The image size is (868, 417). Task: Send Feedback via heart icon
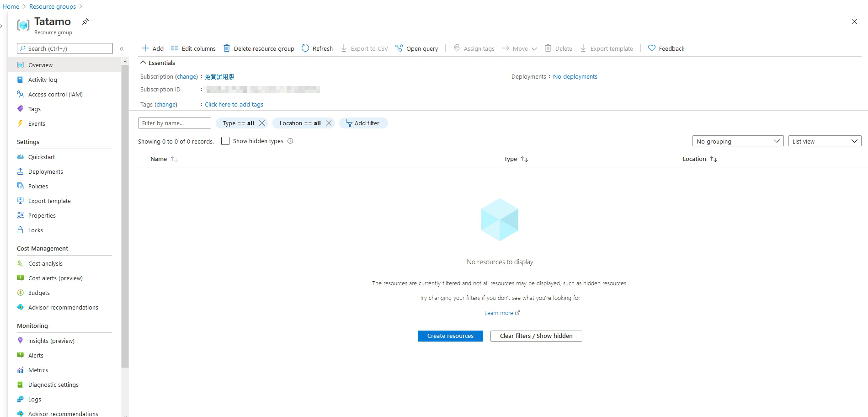(x=652, y=48)
